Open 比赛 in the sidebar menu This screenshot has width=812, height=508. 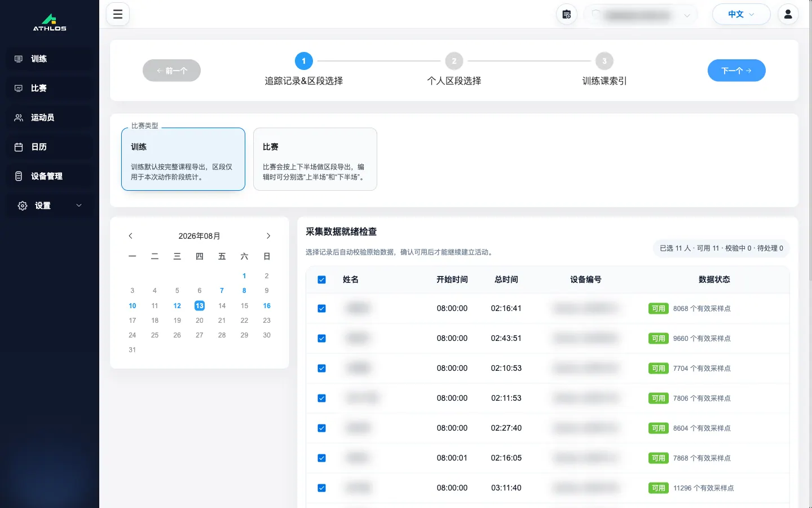[x=50, y=88]
